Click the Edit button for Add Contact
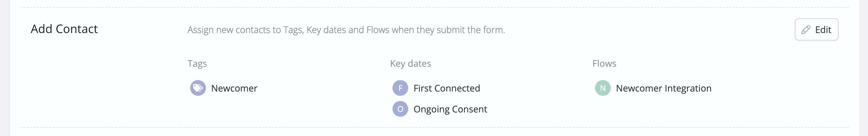 tap(816, 29)
